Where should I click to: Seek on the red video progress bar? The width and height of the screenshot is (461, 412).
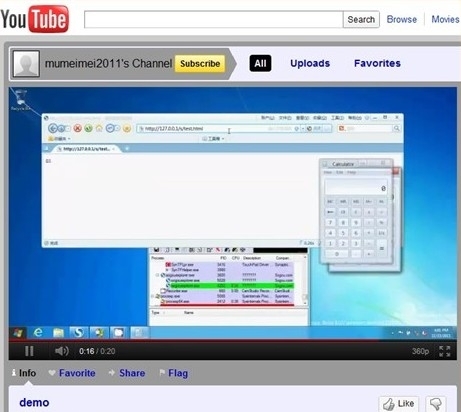[x=233, y=341]
